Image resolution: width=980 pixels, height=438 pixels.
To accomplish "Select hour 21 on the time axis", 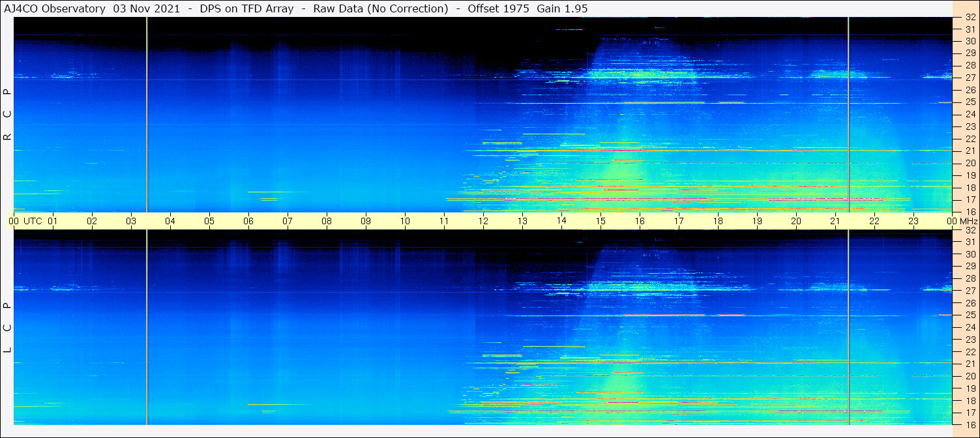I will pos(835,221).
